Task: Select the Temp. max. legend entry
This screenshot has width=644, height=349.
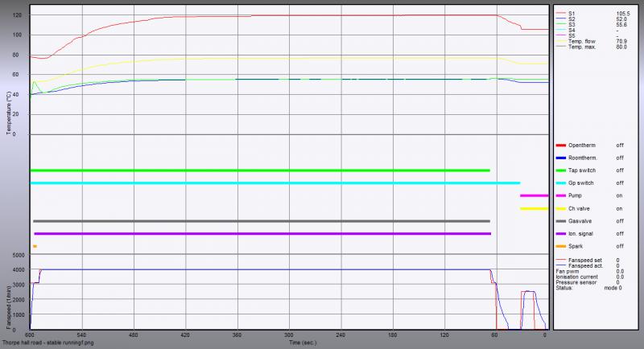Action: (581, 47)
